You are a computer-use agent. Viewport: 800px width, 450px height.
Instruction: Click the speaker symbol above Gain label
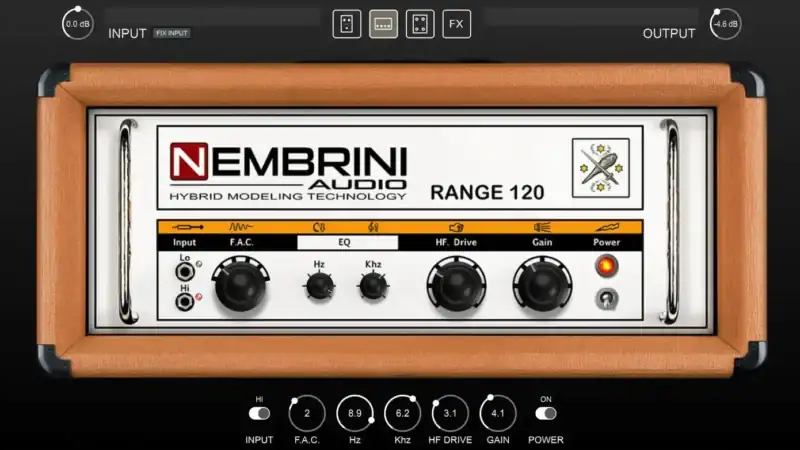coord(542,227)
